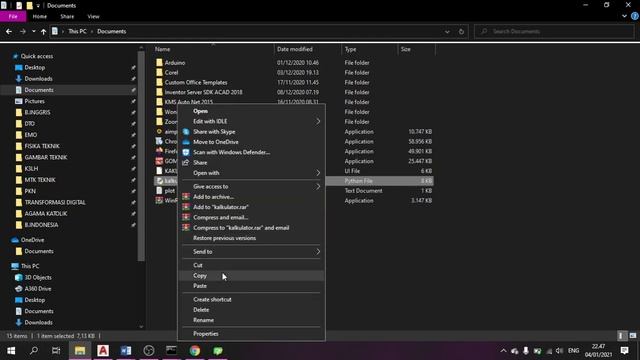
Task: Select Cut in context menu
Action: 251,265
